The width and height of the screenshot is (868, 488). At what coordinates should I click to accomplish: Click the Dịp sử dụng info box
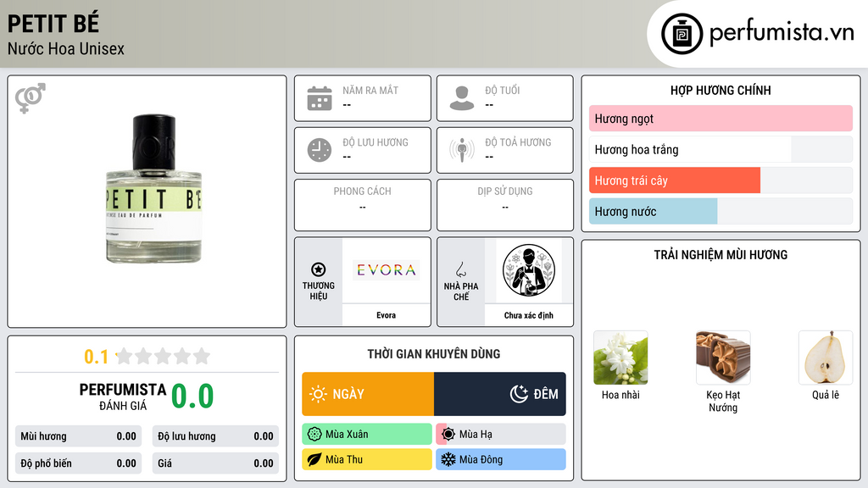(x=505, y=205)
